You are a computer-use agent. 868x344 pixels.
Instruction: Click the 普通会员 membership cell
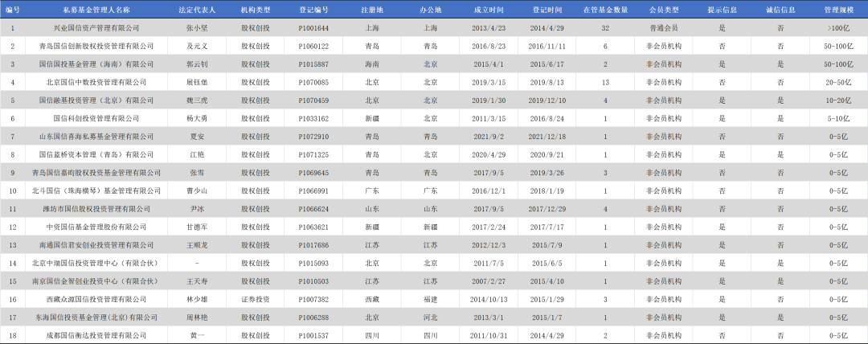point(664,27)
